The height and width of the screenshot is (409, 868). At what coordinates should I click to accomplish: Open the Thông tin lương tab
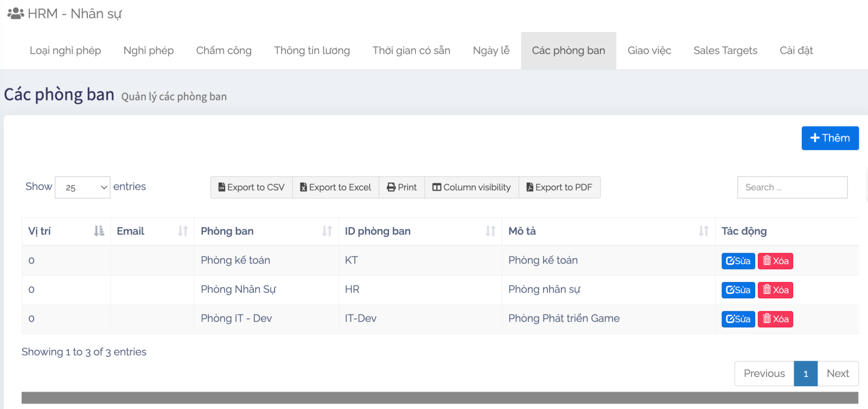312,51
